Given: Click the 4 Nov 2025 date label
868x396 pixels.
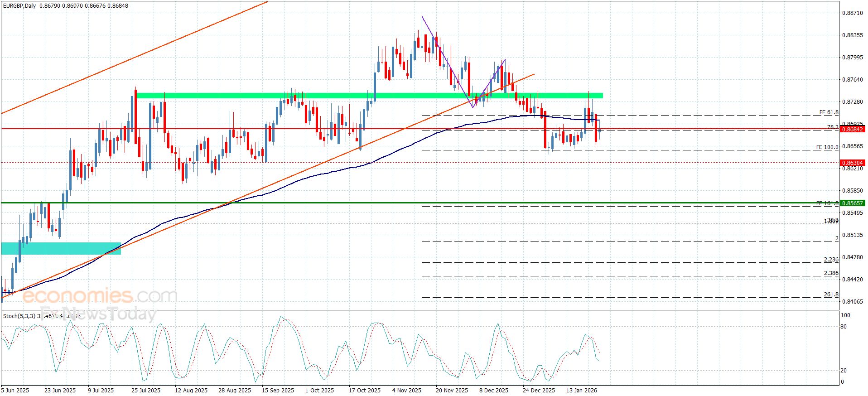Looking at the screenshot, I should 406,390.
